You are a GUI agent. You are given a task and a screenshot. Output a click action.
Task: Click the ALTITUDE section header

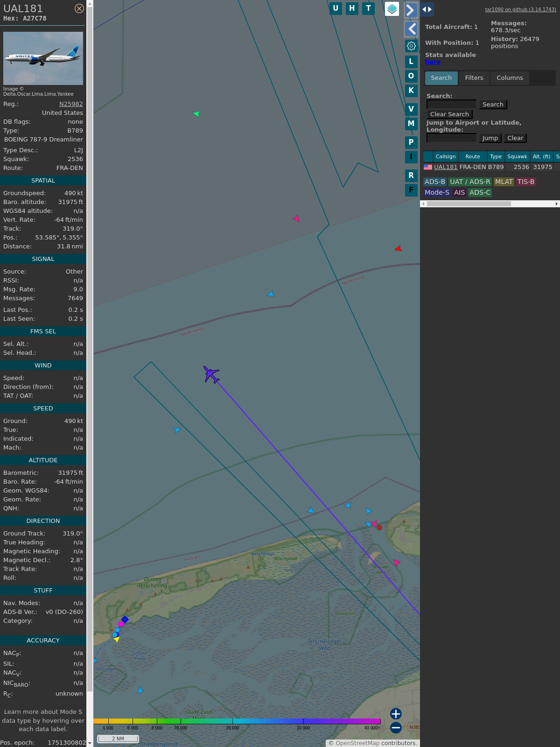(x=43, y=460)
